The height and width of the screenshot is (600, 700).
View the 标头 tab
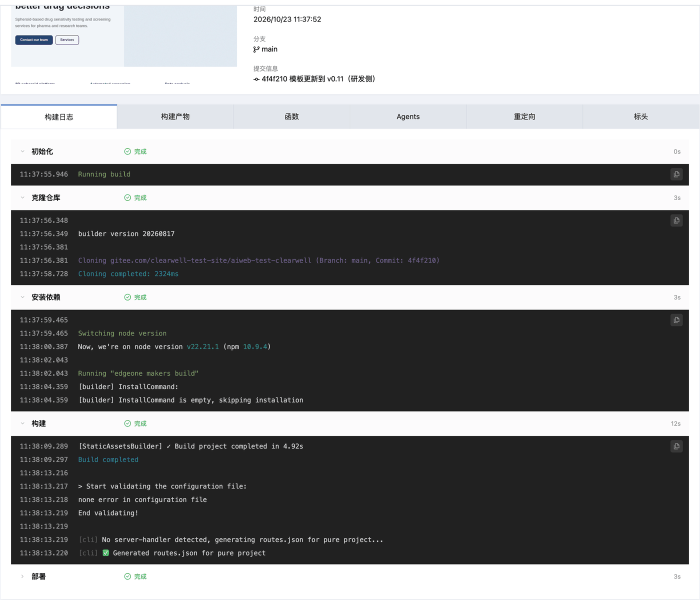[641, 116]
